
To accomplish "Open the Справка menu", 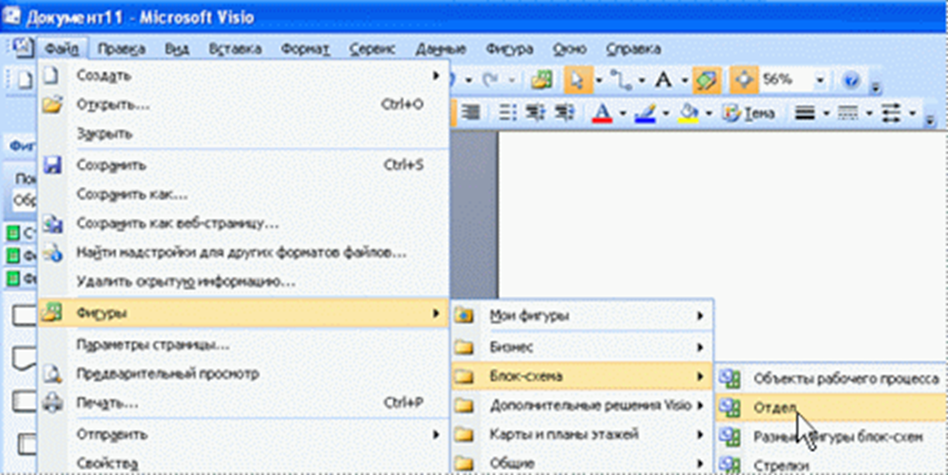I will tap(633, 49).
